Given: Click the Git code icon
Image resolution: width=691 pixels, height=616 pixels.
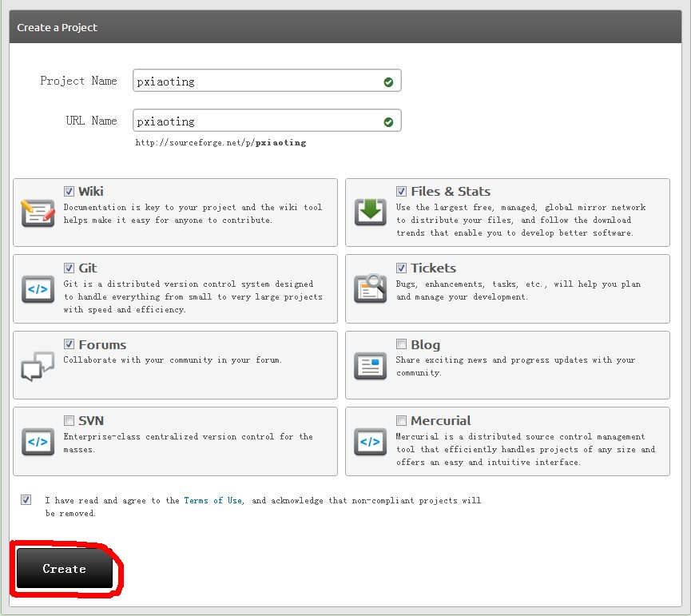Looking at the screenshot, I should [x=38, y=289].
